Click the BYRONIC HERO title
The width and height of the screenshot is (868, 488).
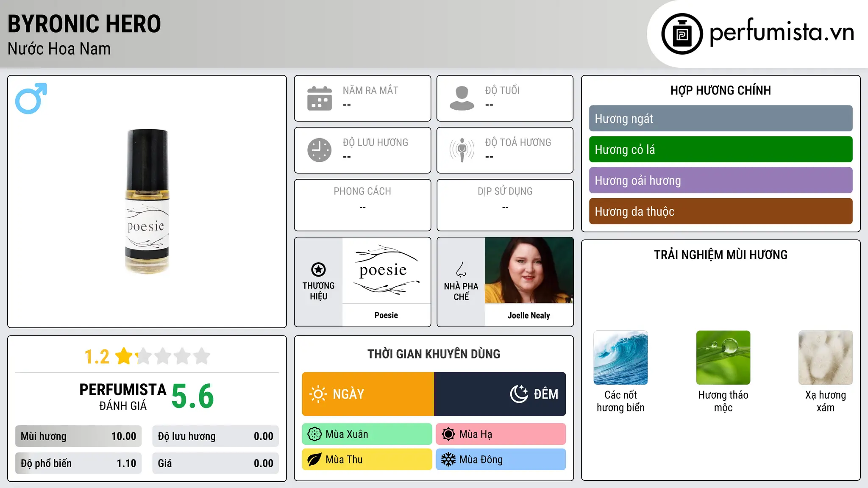(84, 24)
